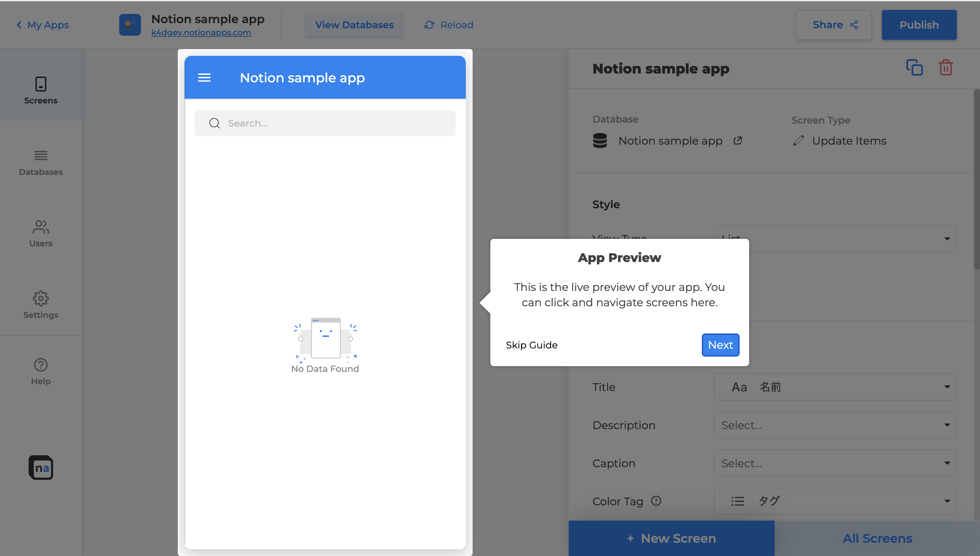Open the Users sidebar tab
Viewport: 980px width, 556px height.
tap(41, 234)
